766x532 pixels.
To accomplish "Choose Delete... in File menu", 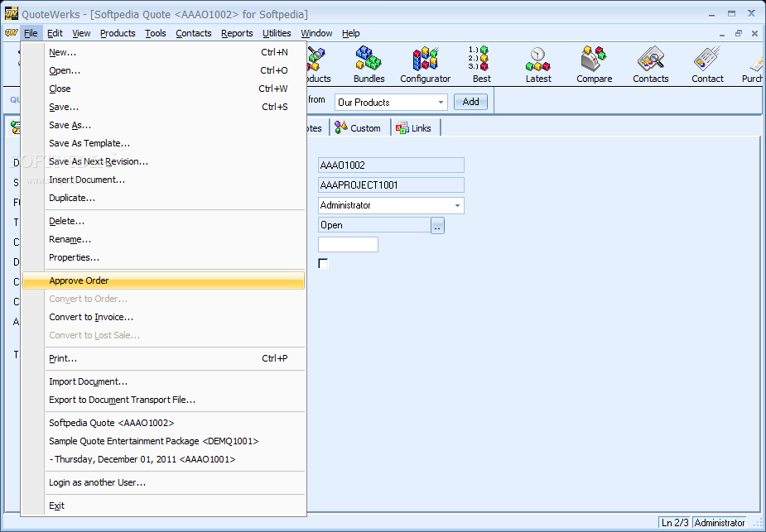I will (x=163, y=221).
